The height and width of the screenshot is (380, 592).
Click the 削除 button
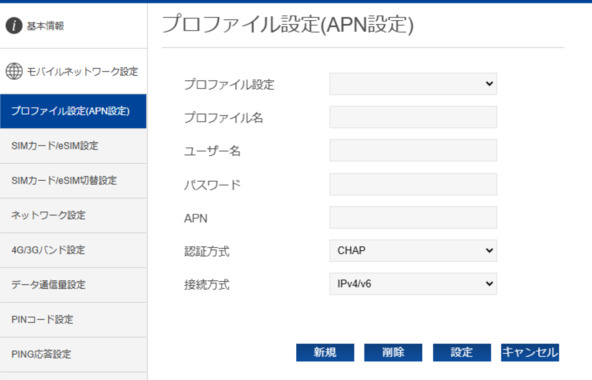[x=393, y=352]
